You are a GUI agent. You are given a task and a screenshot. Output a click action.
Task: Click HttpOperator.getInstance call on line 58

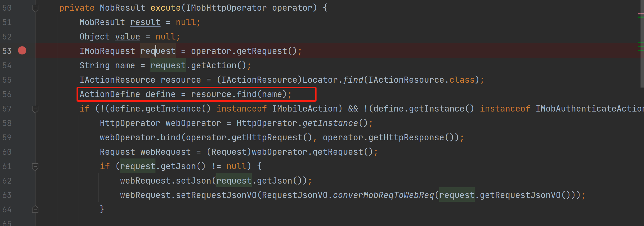330,123
